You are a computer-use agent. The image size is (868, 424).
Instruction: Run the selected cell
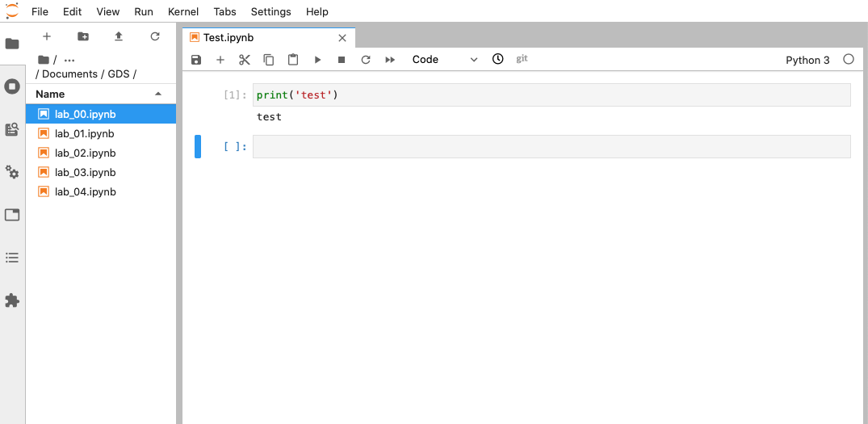click(x=317, y=60)
